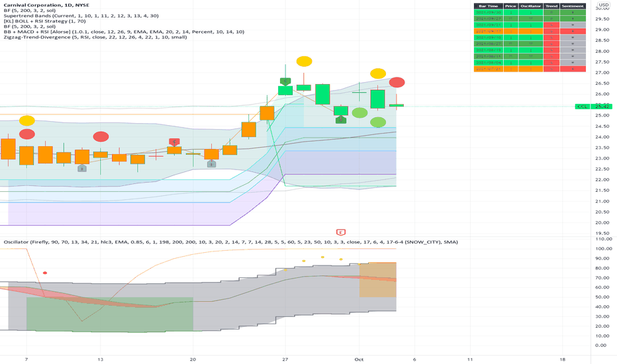Click the green circle below the Oct 1 candle
Screen dimensions: 617x364
[359, 113]
